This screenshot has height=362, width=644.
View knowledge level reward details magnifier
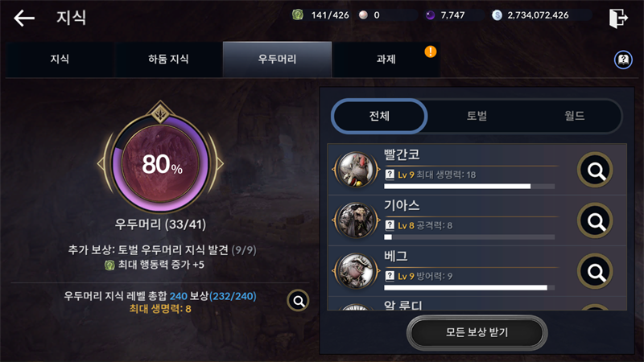(x=298, y=301)
